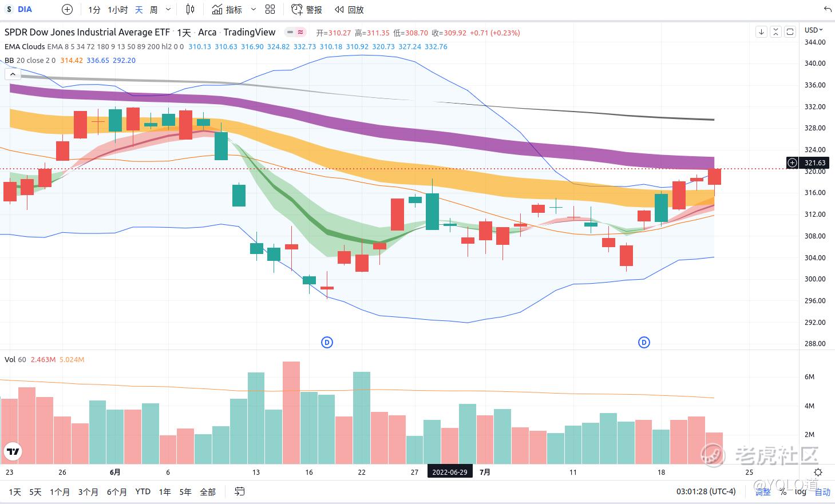835x504 pixels.
Task: Start bar replay with 回放
Action: tap(350, 10)
